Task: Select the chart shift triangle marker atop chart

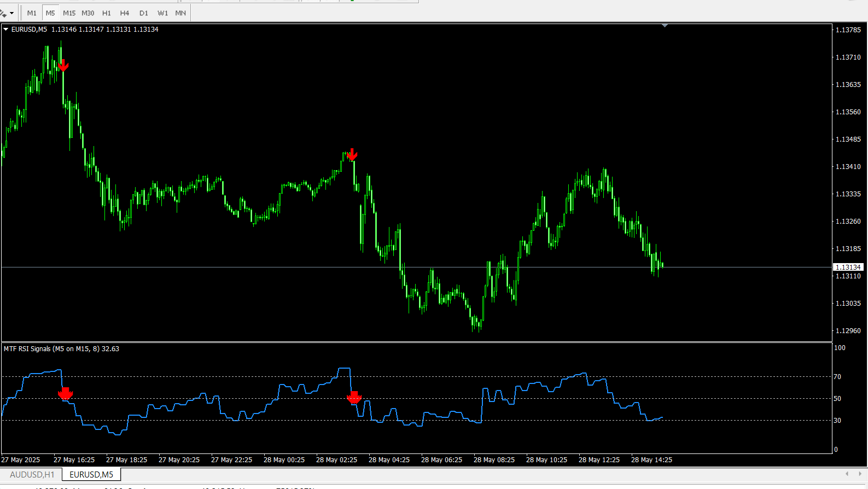Action: 665,25
